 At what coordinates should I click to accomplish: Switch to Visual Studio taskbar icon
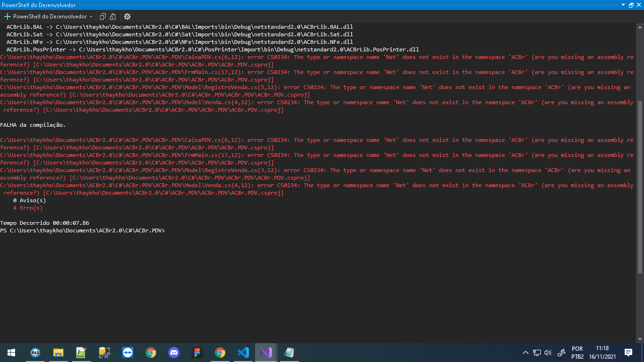tap(266, 353)
